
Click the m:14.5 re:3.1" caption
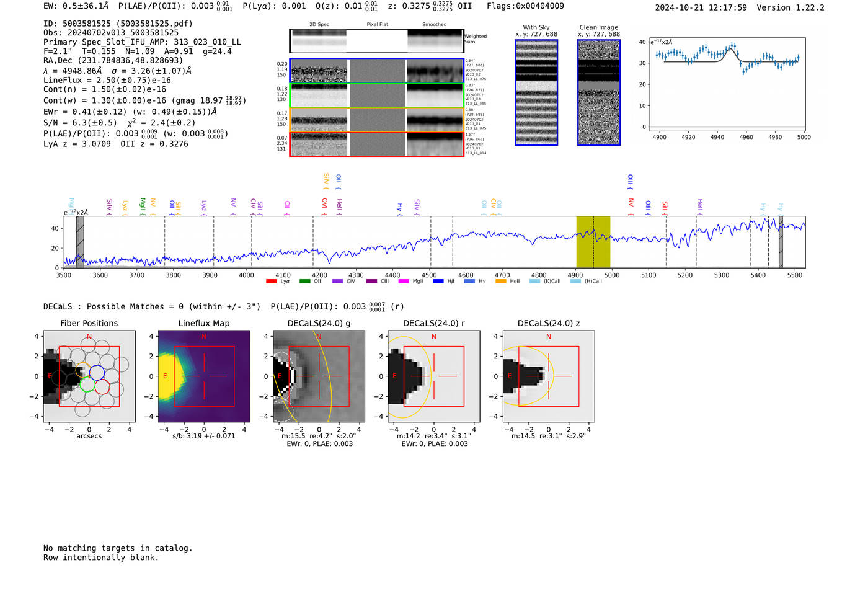point(548,436)
